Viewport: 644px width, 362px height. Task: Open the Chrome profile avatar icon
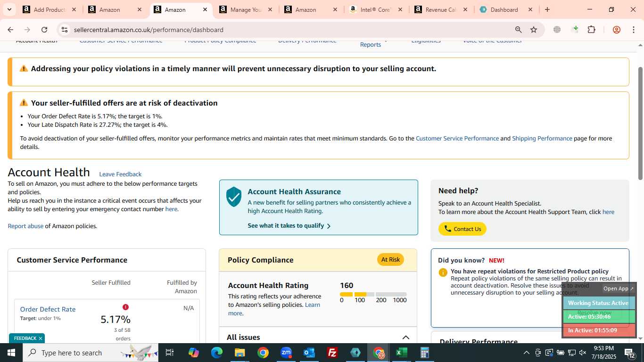point(617,30)
